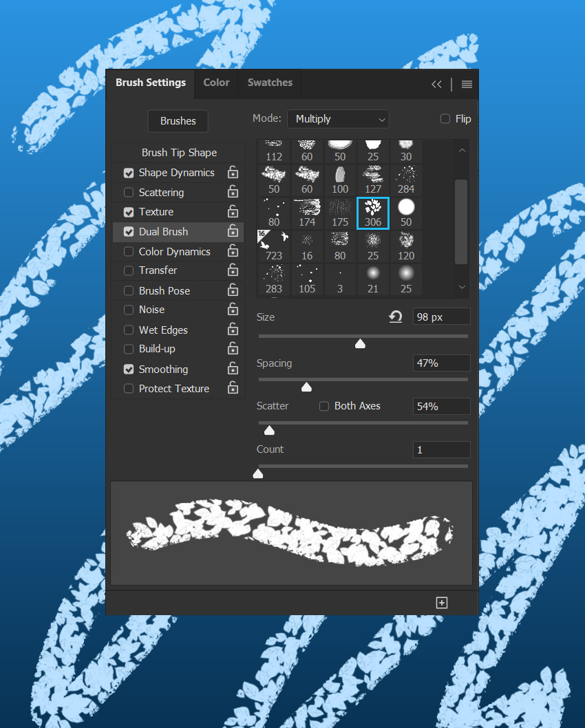Enable the Scattering checkbox

tap(129, 192)
